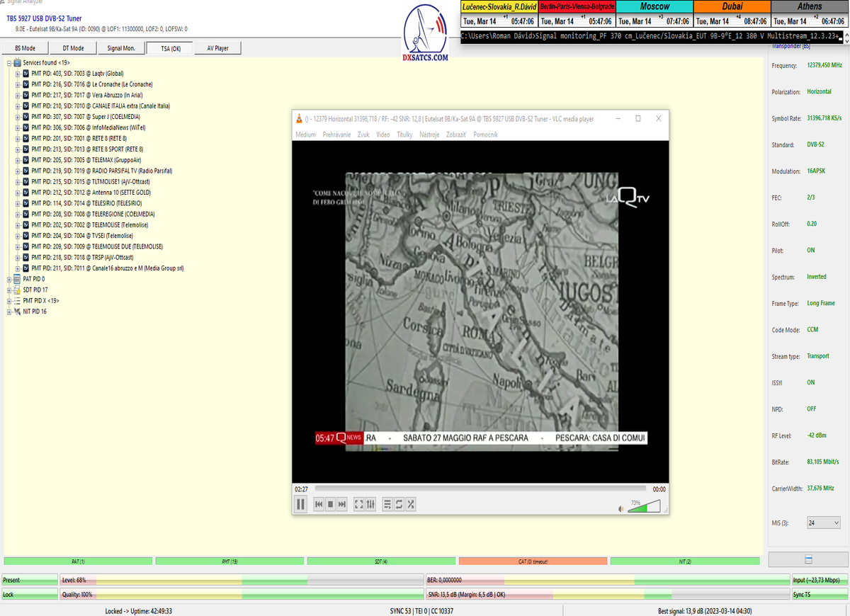Open the Médium menu in VLC

tap(305, 135)
